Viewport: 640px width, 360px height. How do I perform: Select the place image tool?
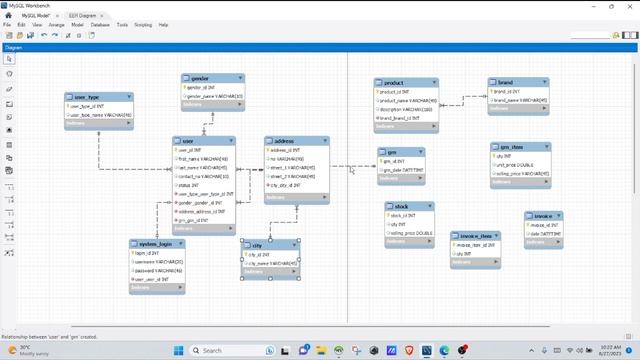pos(9,130)
